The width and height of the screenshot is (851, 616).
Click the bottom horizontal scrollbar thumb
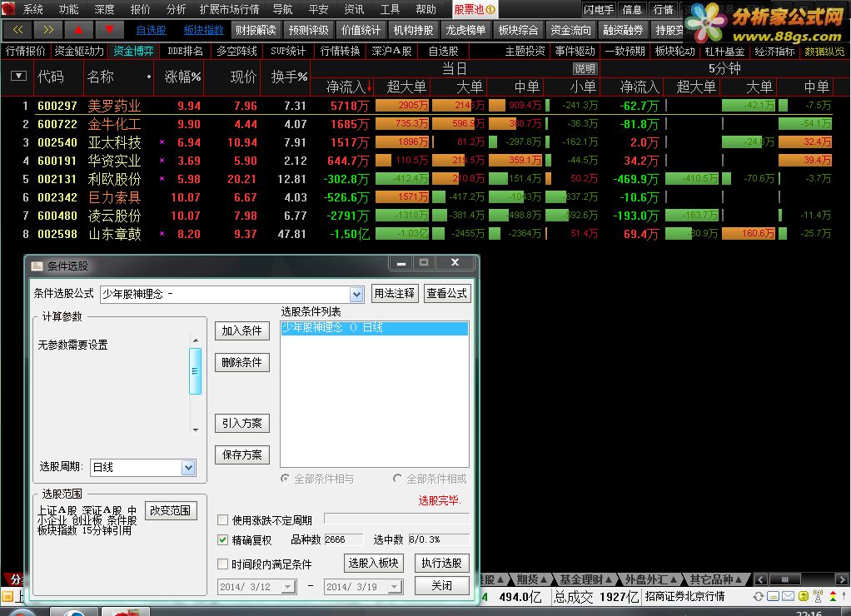(x=784, y=579)
